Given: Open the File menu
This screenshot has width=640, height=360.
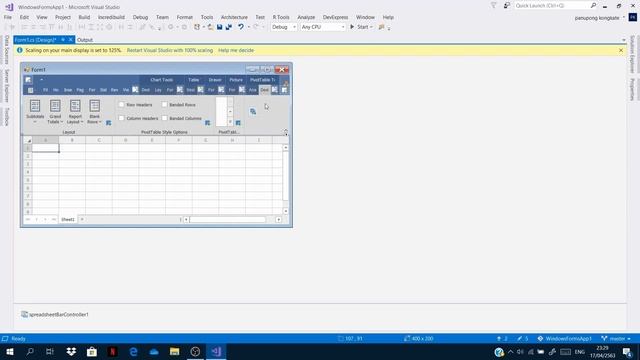Looking at the screenshot, I should 8,17.
